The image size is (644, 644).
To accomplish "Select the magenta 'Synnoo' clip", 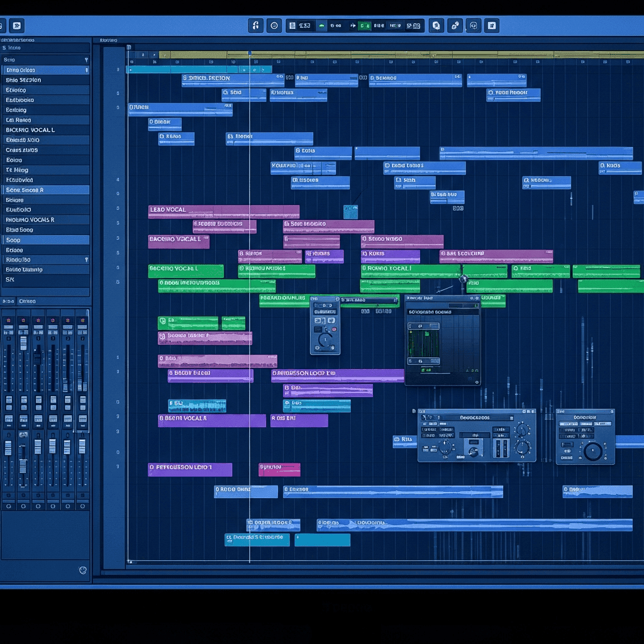I will point(279,469).
